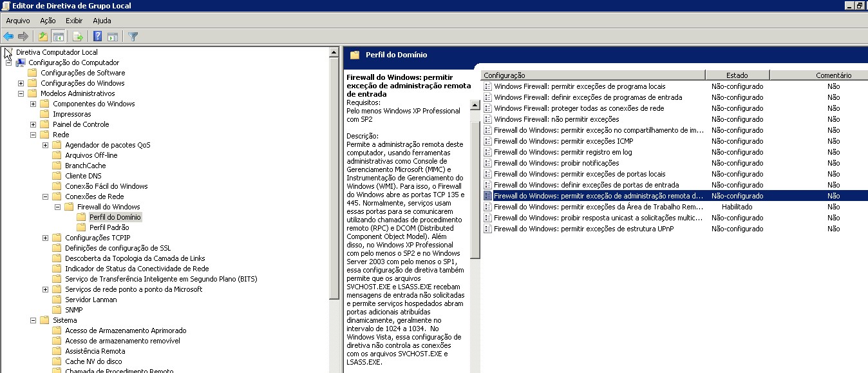Viewport: 868px width, 373px height.
Task: Click policy icon of 'permitir exceções de estrutura UPnP'
Action: click(488, 229)
